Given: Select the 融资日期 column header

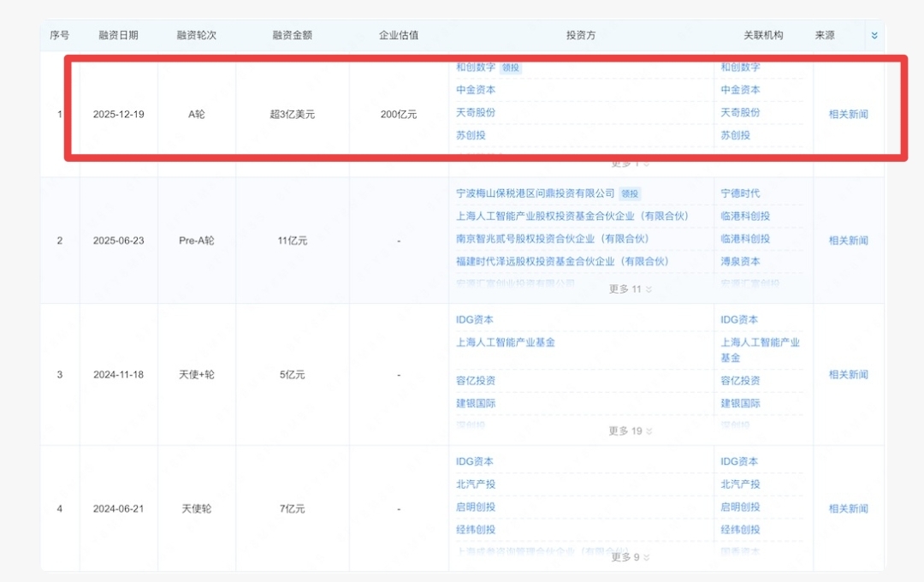Looking at the screenshot, I should point(118,35).
